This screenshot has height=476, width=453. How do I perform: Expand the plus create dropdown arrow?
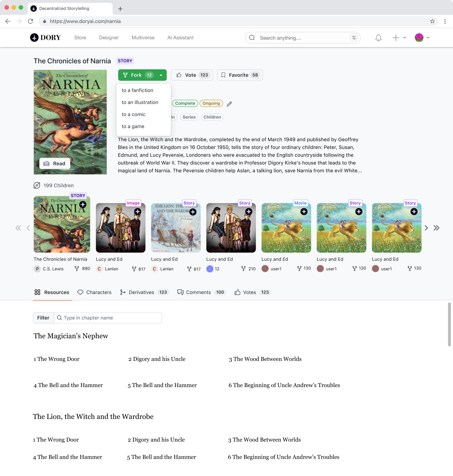click(x=404, y=38)
